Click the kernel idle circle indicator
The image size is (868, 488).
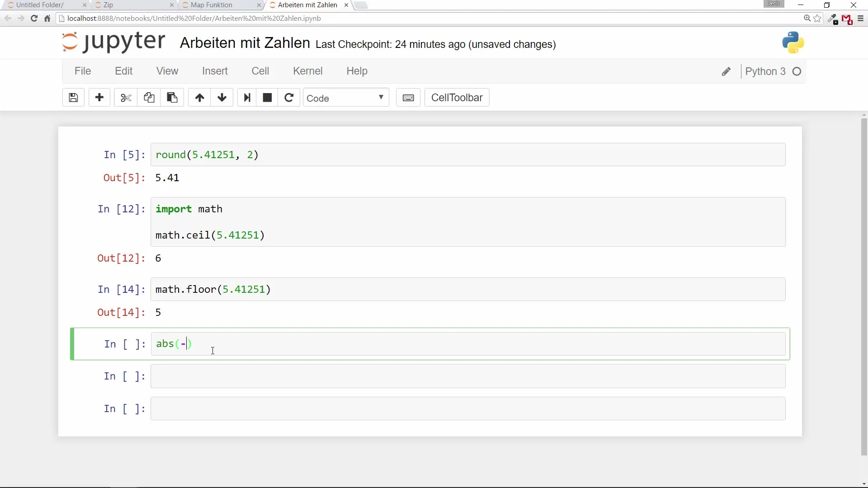click(797, 71)
